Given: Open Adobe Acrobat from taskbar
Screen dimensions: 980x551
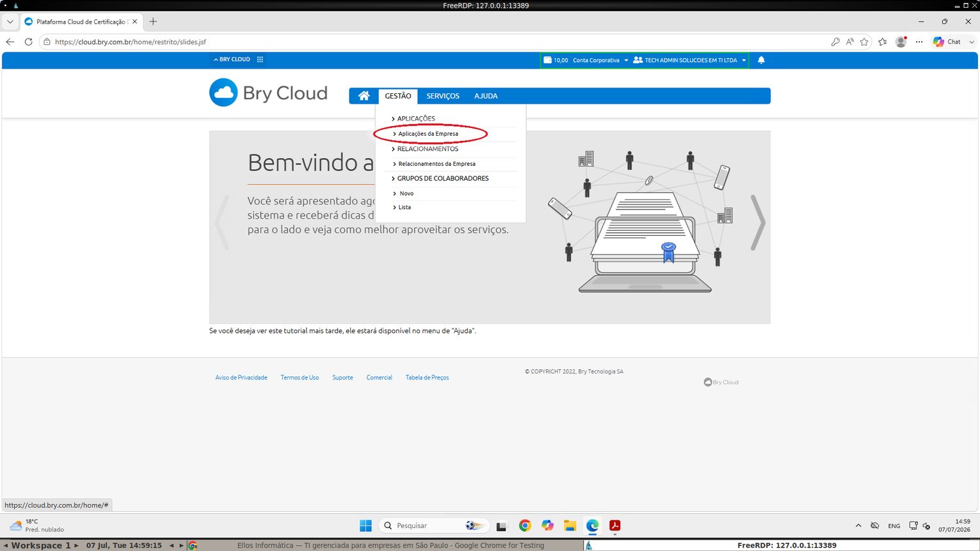Looking at the screenshot, I should [x=615, y=526].
